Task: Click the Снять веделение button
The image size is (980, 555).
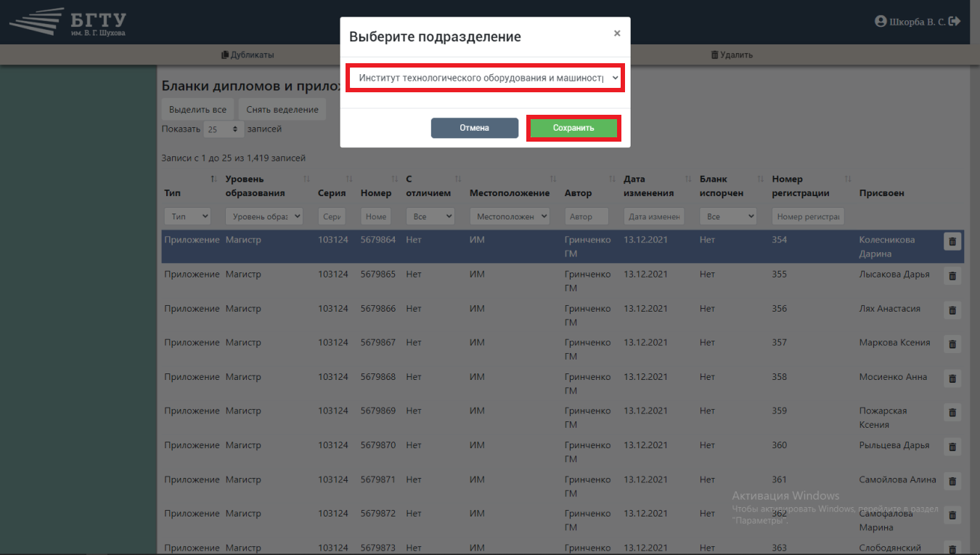Action: click(282, 110)
